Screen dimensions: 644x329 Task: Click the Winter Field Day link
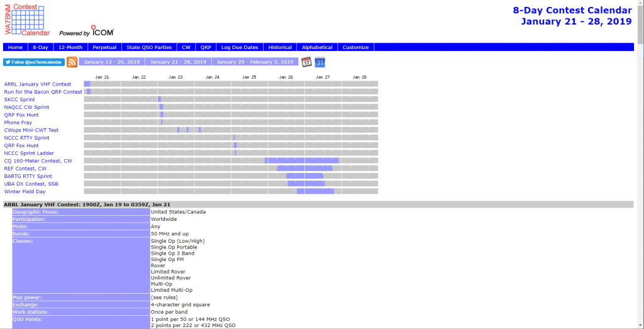[x=25, y=192]
